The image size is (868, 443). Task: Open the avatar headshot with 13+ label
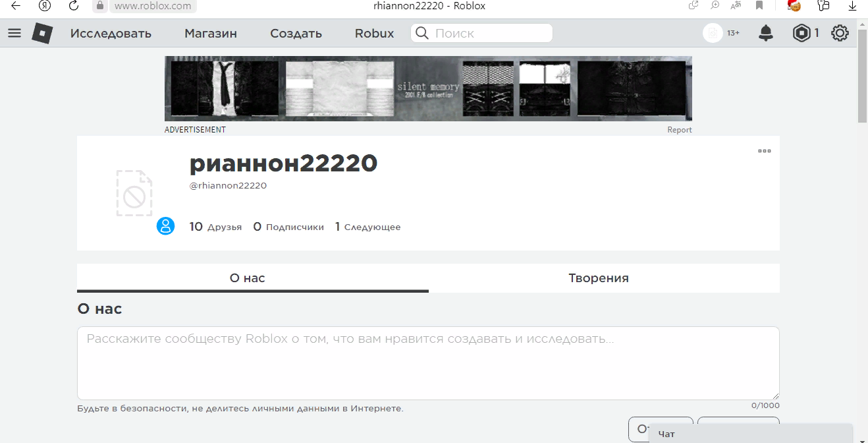[713, 33]
